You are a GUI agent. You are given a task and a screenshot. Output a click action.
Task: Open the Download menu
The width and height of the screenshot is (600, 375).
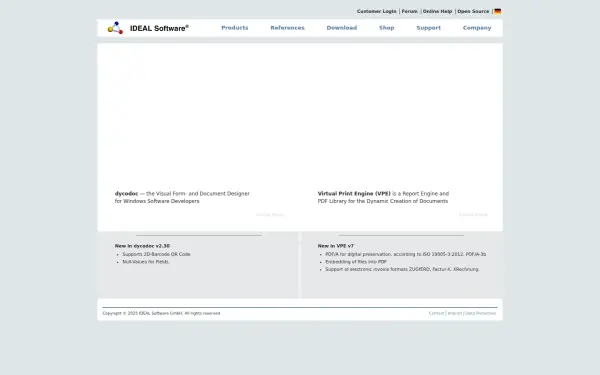pos(342,28)
